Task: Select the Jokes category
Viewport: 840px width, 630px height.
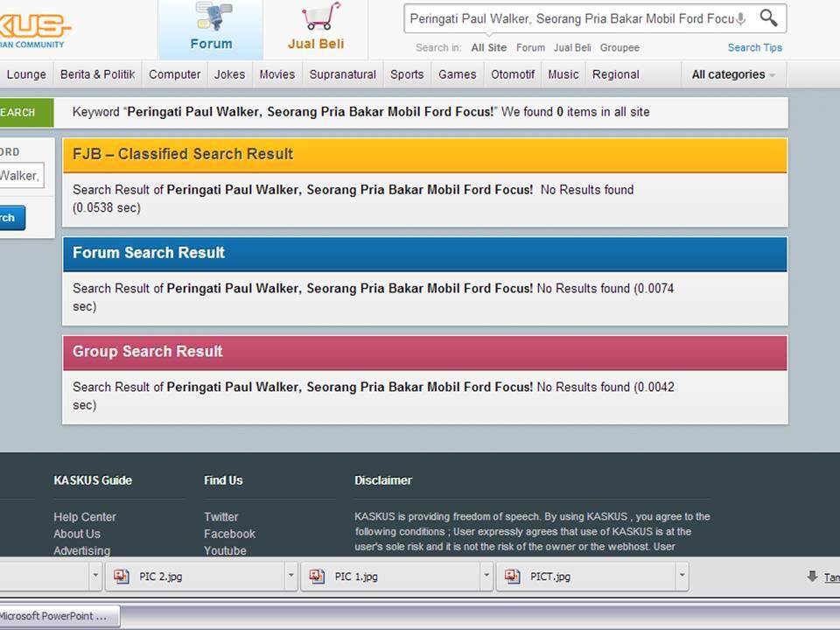Action: point(230,74)
